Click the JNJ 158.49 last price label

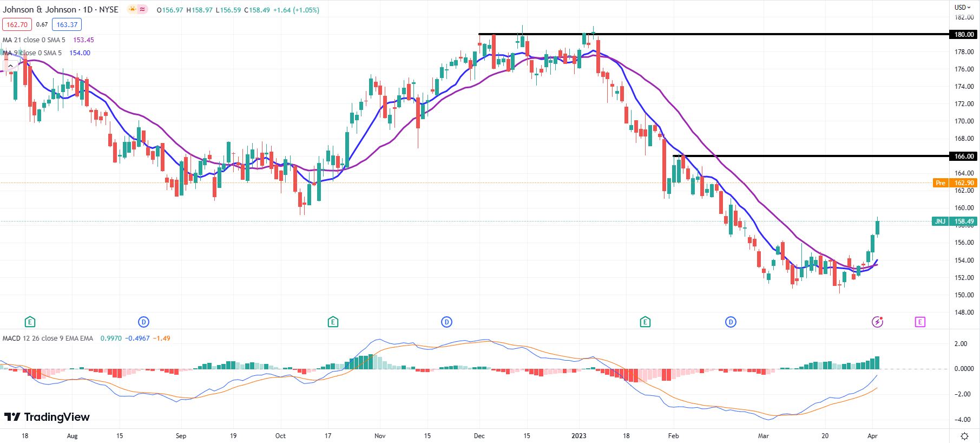coord(955,221)
